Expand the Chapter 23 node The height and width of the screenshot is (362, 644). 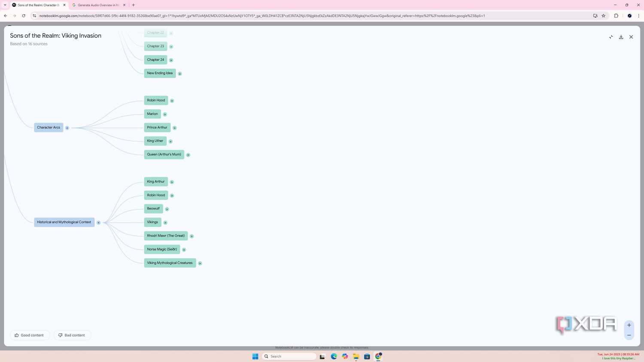click(x=171, y=46)
